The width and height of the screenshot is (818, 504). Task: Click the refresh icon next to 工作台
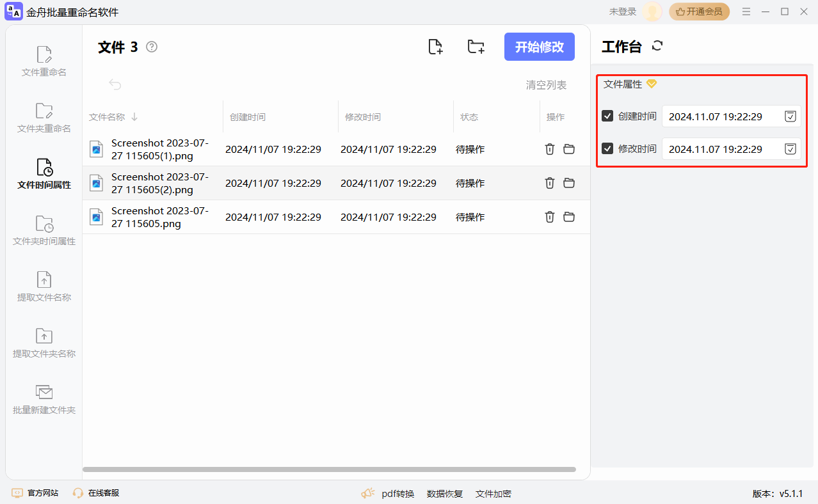[657, 45]
